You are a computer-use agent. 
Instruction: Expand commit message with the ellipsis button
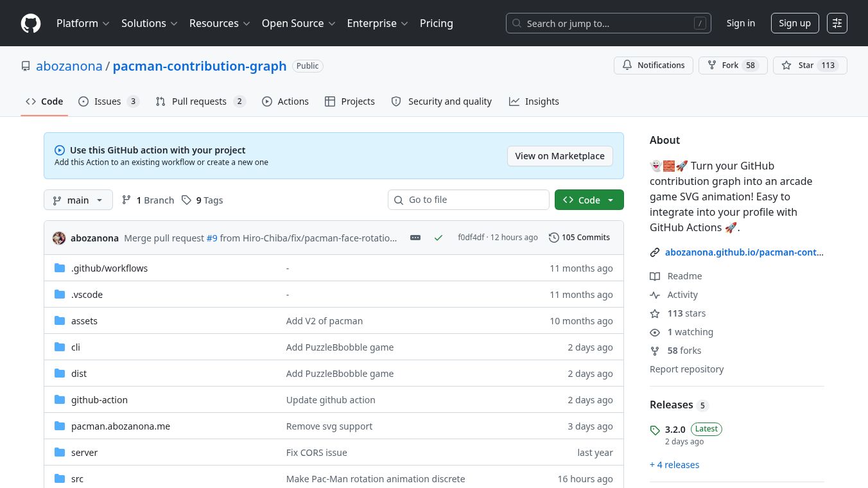pos(415,238)
